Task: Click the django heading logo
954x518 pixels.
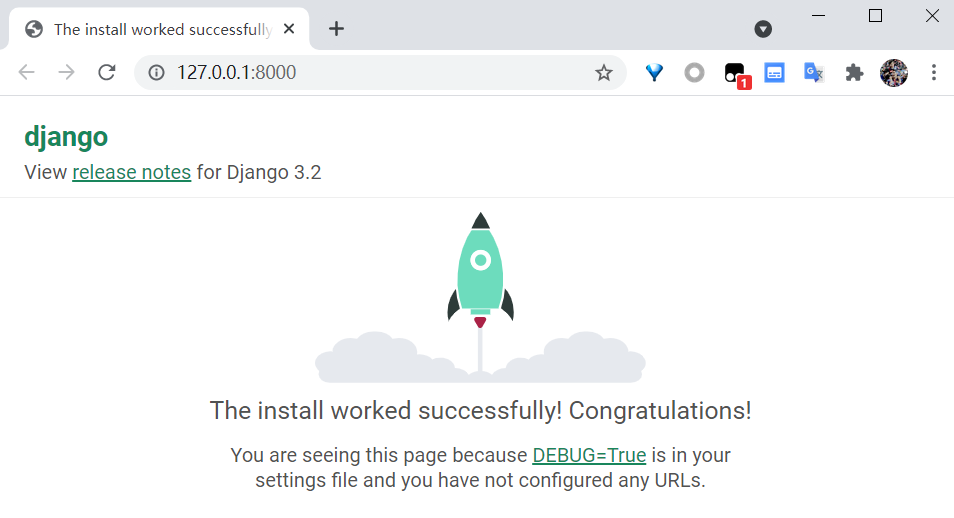Action: coord(66,138)
